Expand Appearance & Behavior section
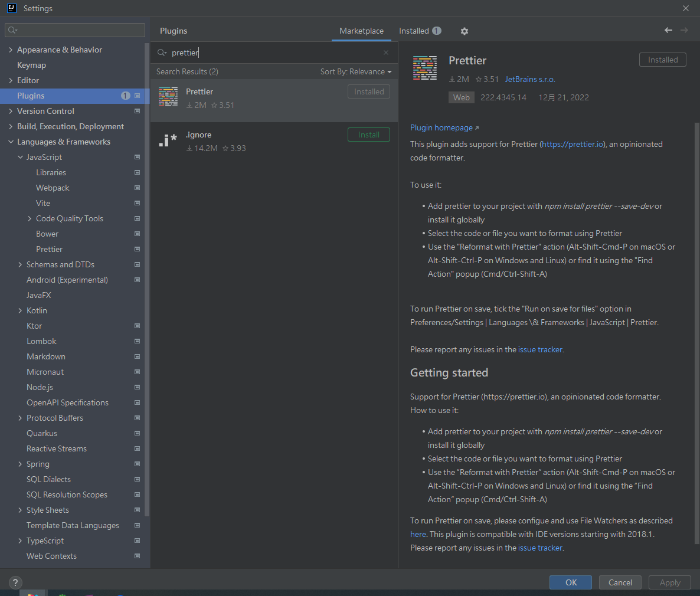700x596 pixels. [11, 50]
